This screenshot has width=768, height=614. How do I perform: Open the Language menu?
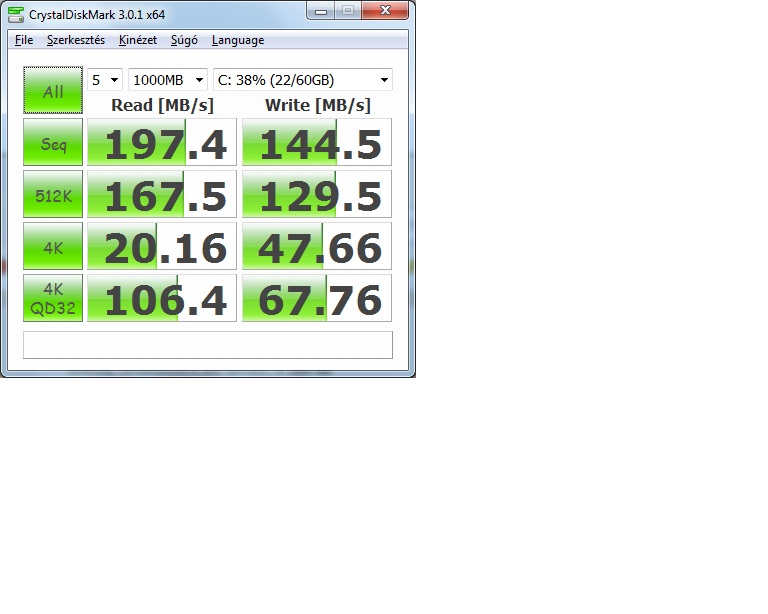pyautogui.click(x=238, y=40)
